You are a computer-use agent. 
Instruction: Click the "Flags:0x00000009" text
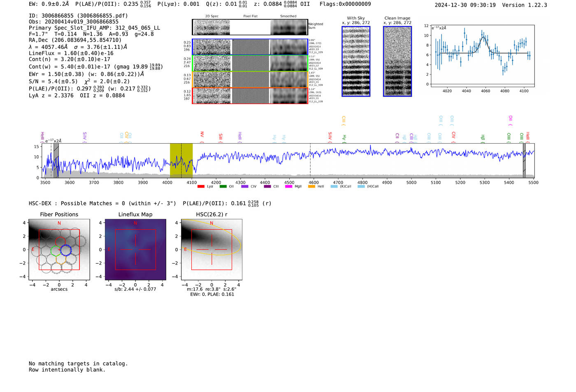[x=345, y=4]
